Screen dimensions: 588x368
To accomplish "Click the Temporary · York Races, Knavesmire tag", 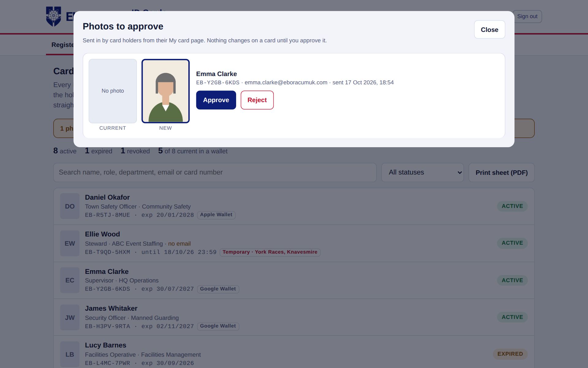I will pos(270,252).
